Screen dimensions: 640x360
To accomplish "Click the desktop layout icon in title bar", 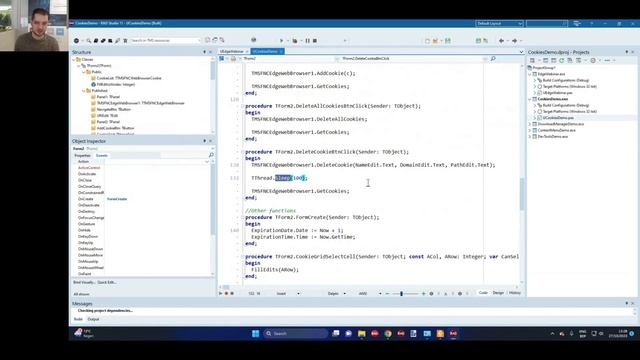I will (x=577, y=24).
